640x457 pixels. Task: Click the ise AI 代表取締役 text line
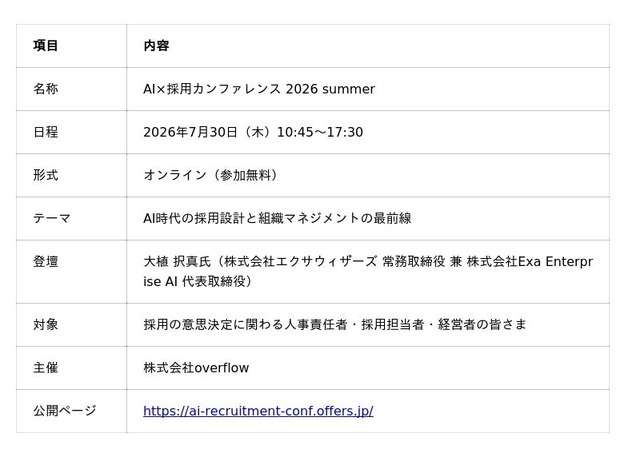(198, 281)
